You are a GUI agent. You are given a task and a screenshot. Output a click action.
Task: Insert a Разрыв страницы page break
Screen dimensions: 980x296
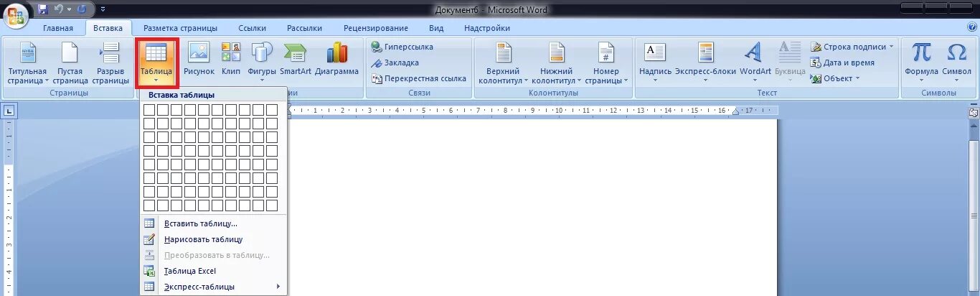coord(110,63)
